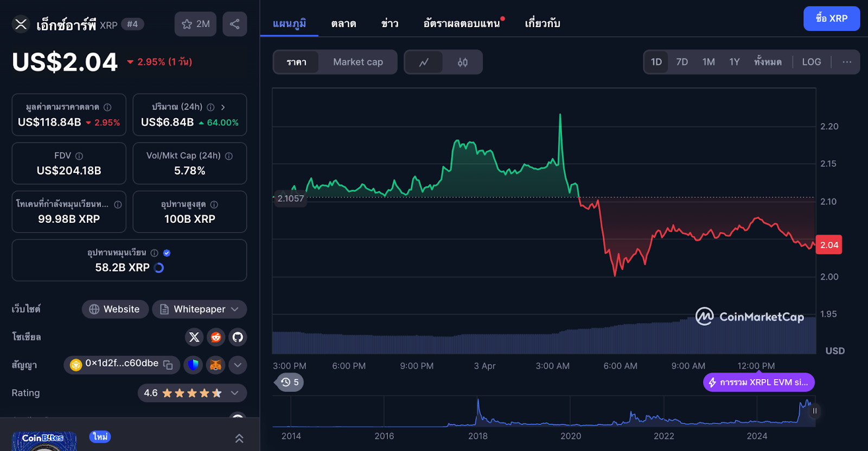Viewport: 868px width, 451px height.
Task: Open the X (Twitter) social link
Action: pyautogui.click(x=194, y=337)
